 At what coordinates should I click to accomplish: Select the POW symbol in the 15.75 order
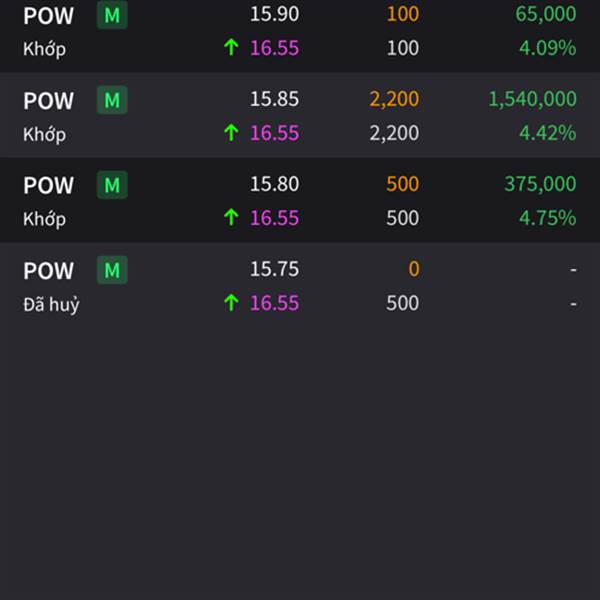pos(48,271)
